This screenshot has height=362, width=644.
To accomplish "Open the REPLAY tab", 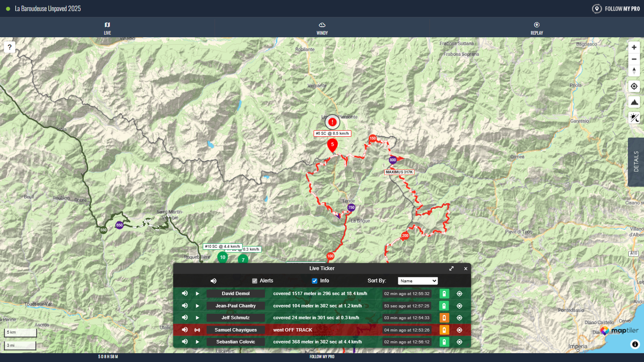I will 536,28.
